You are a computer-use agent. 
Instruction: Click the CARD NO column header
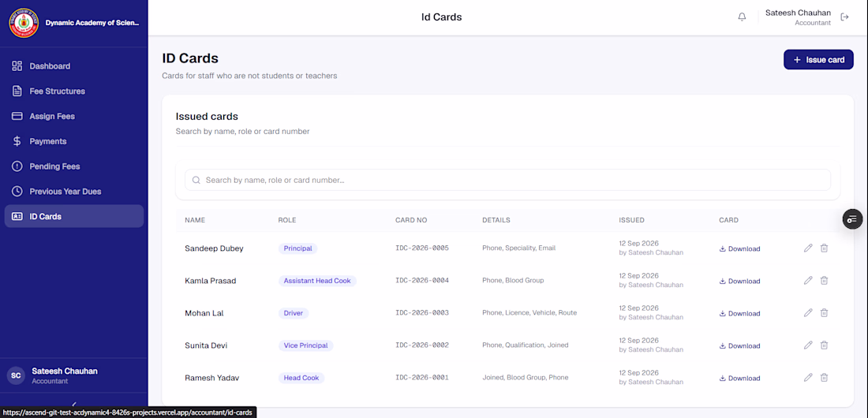pyautogui.click(x=411, y=220)
